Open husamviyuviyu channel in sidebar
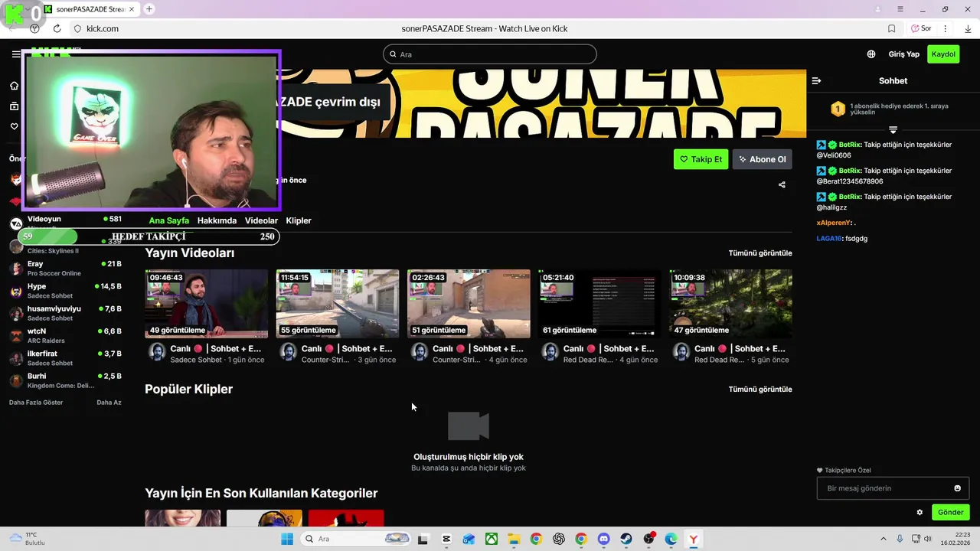Image resolution: width=980 pixels, height=551 pixels. click(65, 313)
